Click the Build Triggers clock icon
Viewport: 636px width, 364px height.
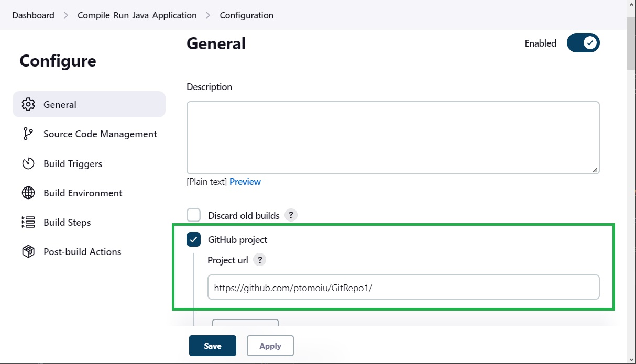(28, 163)
